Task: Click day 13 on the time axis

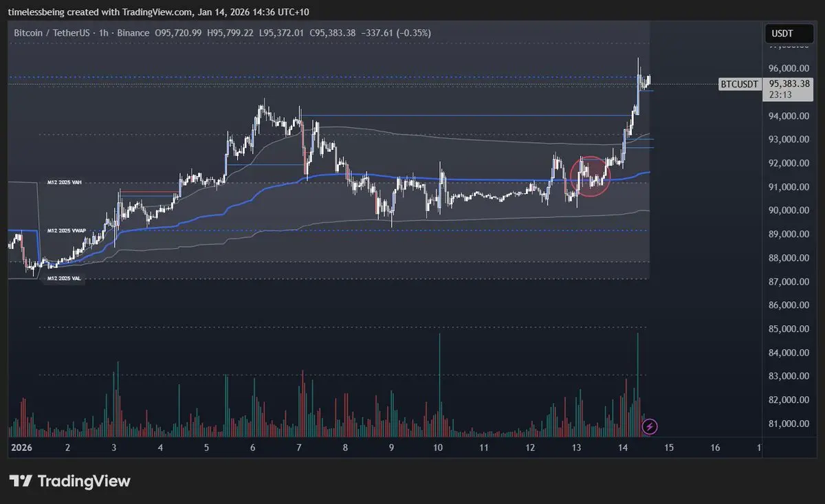Action: (576, 448)
